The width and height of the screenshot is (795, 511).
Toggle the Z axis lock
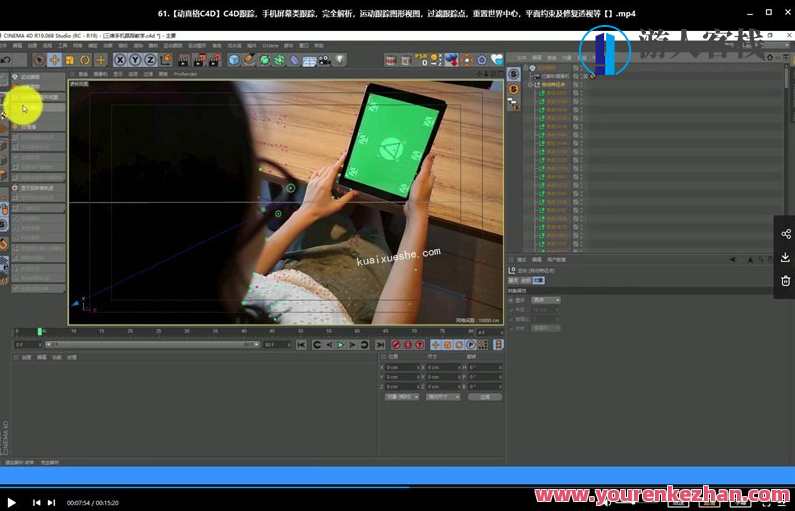[150, 60]
